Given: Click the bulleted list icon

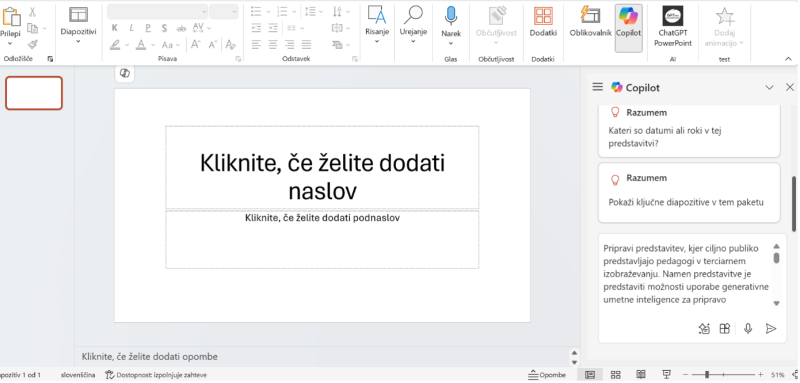Looking at the screenshot, I should pyautogui.click(x=256, y=12).
